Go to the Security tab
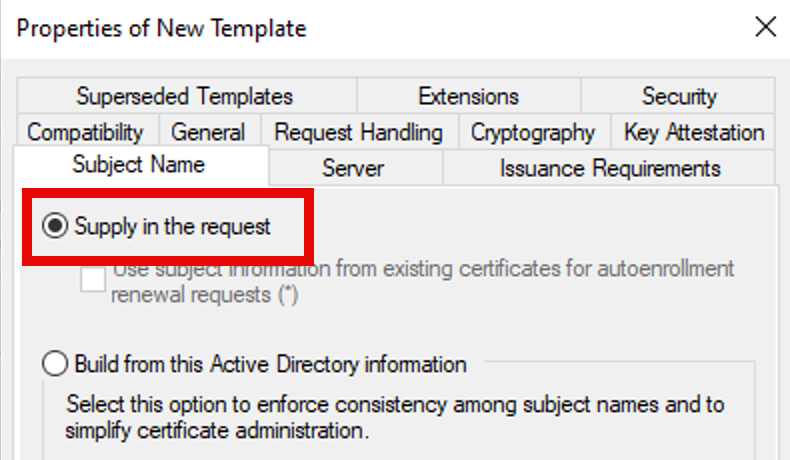 (x=679, y=97)
